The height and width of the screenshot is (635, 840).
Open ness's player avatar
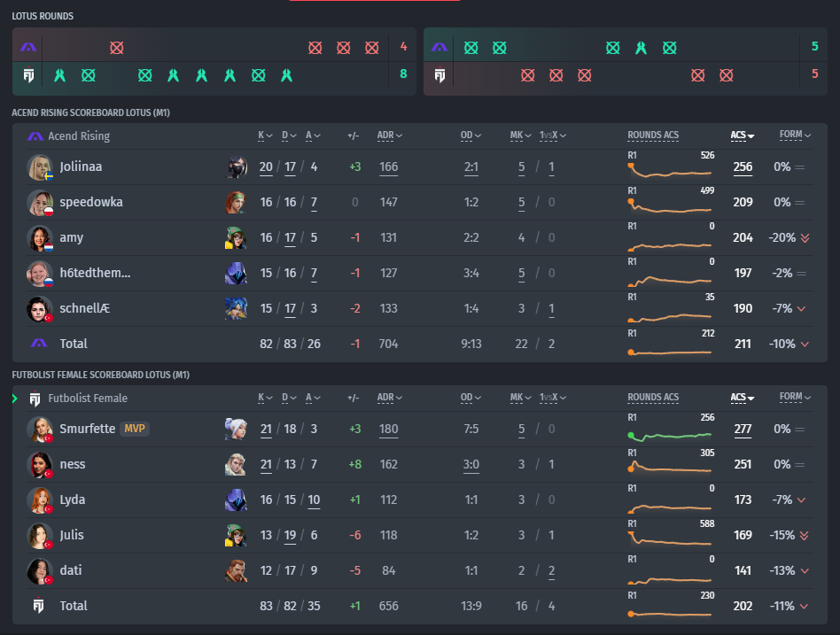point(40,464)
